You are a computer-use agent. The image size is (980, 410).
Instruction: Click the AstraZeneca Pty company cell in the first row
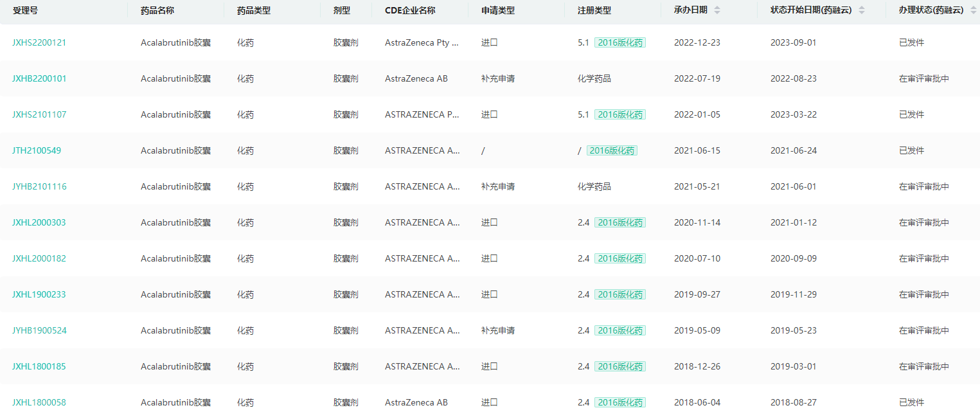click(x=422, y=42)
